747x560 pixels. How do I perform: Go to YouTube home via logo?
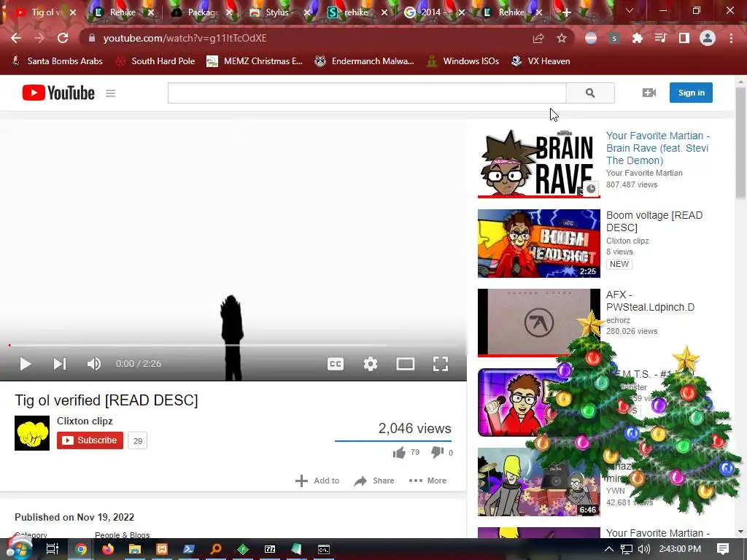pyautogui.click(x=58, y=93)
